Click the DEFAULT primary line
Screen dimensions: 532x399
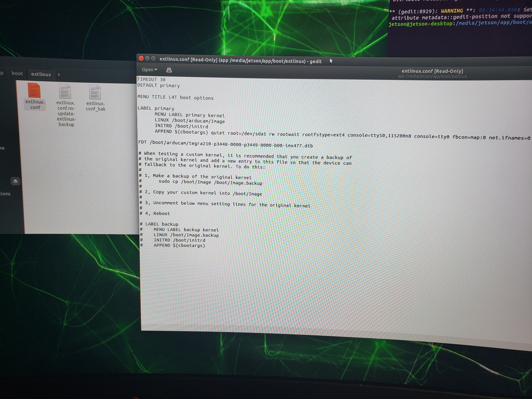click(158, 85)
